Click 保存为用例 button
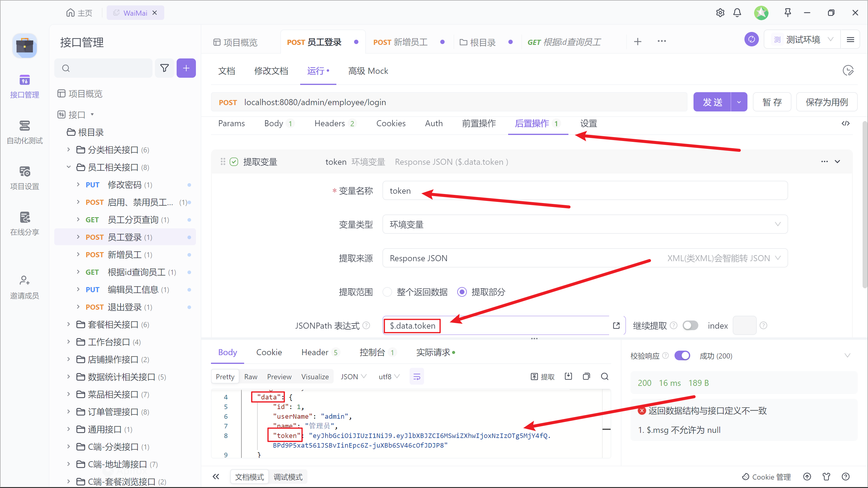This screenshot has width=868, height=488. (x=826, y=102)
